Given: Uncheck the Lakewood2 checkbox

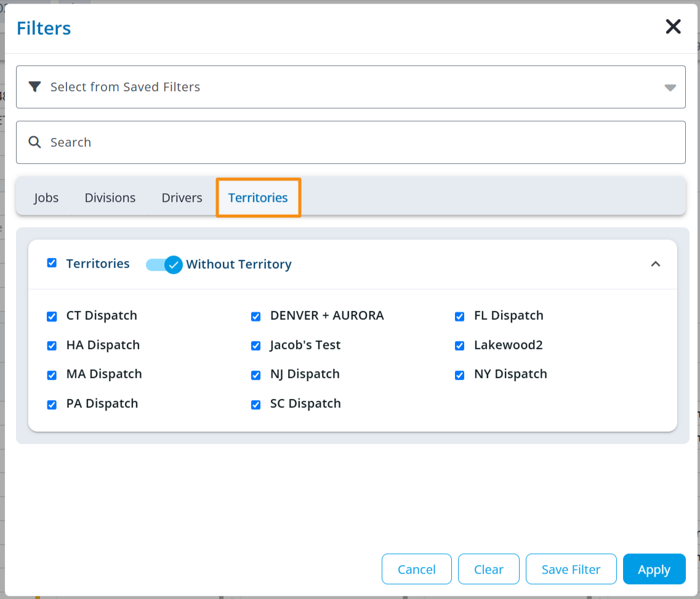Looking at the screenshot, I should point(459,346).
